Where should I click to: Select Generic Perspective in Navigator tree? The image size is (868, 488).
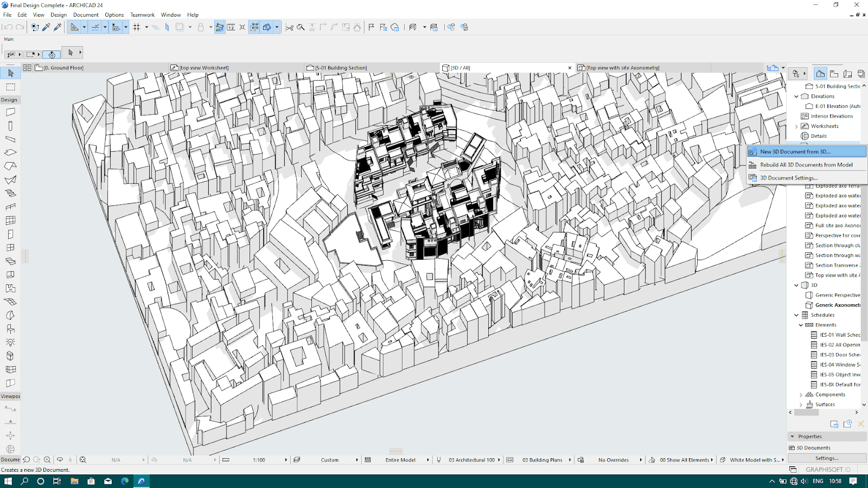[x=837, y=295]
